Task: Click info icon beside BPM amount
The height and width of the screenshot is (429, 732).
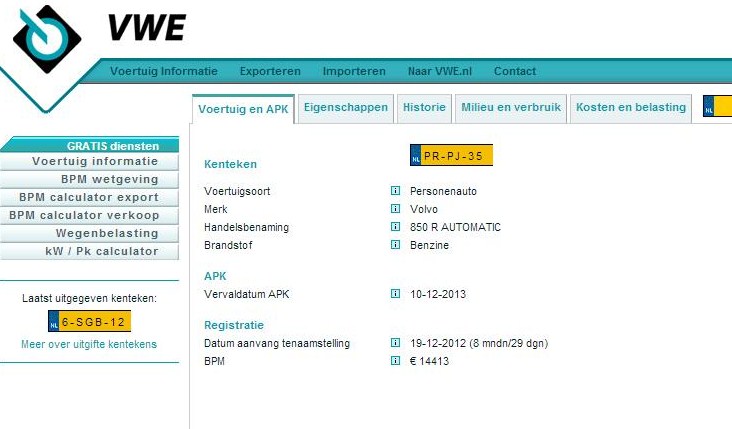Action: pyautogui.click(x=395, y=361)
